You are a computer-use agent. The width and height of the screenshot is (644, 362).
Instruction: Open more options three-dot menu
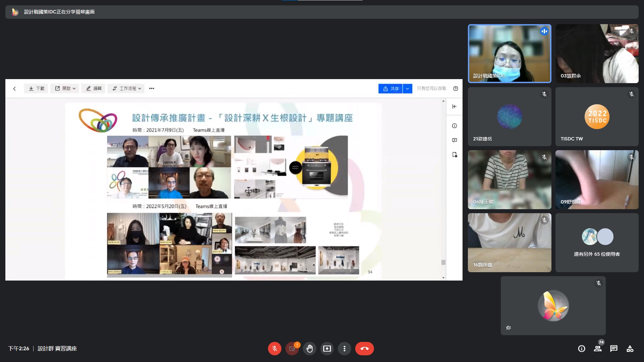[x=344, y=349]
